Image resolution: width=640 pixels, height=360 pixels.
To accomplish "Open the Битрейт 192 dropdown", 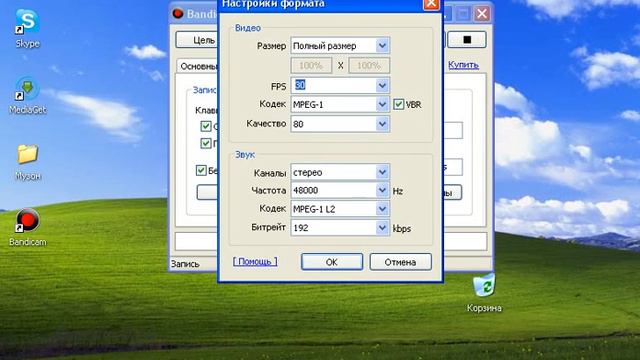I will [382, 228].
